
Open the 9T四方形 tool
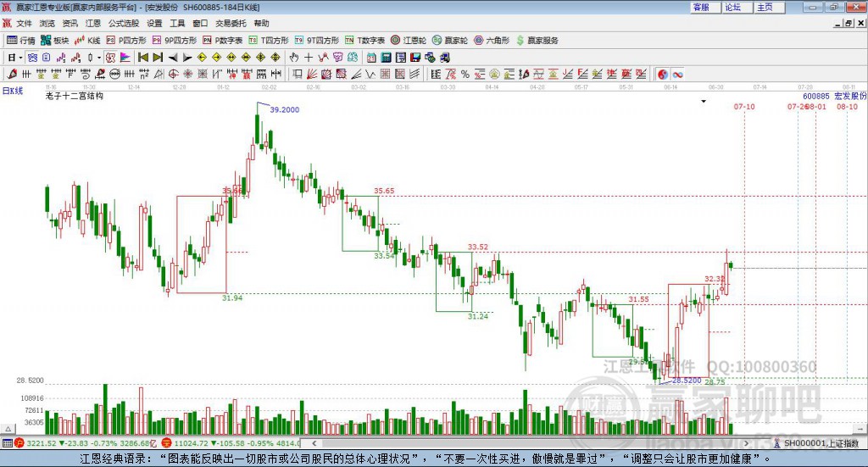coord(317,41)
